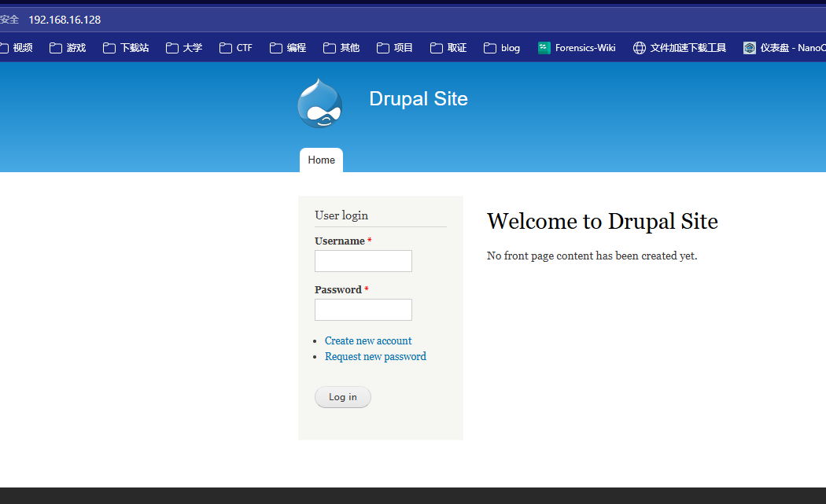
Task: Open the Request new password link
Action: point(375,356)
